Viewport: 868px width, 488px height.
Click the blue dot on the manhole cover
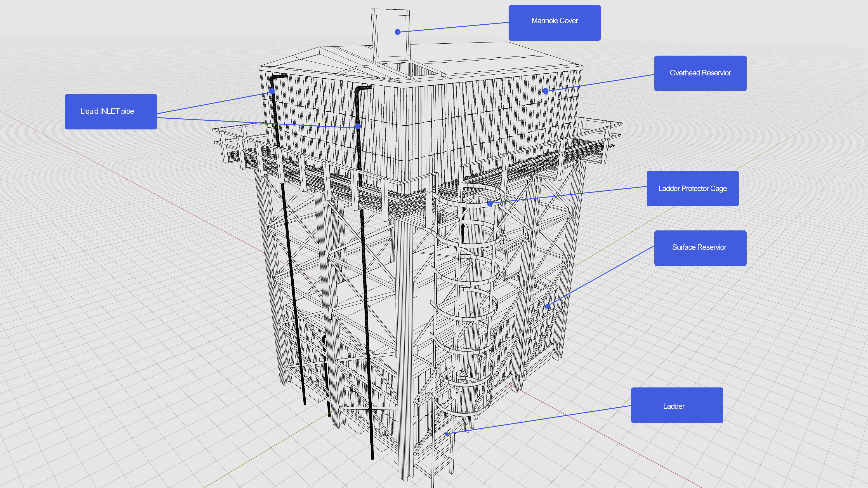[x=398, y=32]
